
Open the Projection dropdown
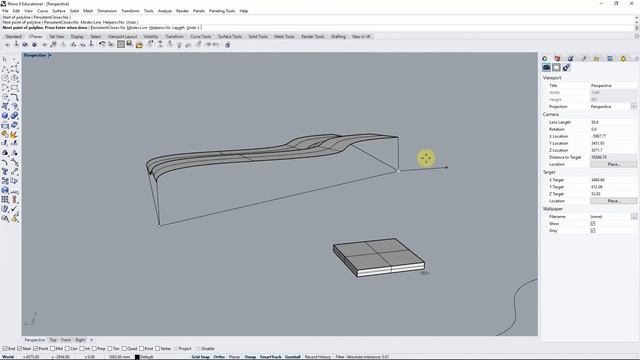(633, 107)
